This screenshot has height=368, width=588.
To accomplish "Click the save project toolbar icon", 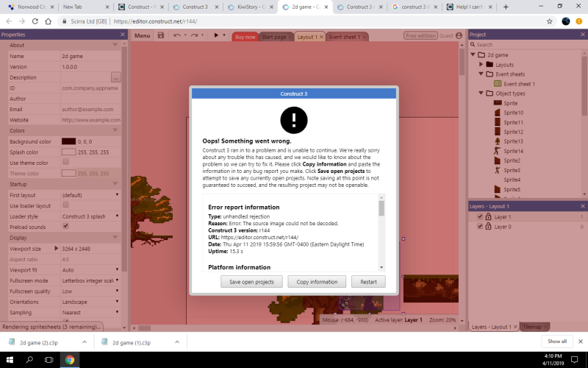I will click(x=161, y=35).
